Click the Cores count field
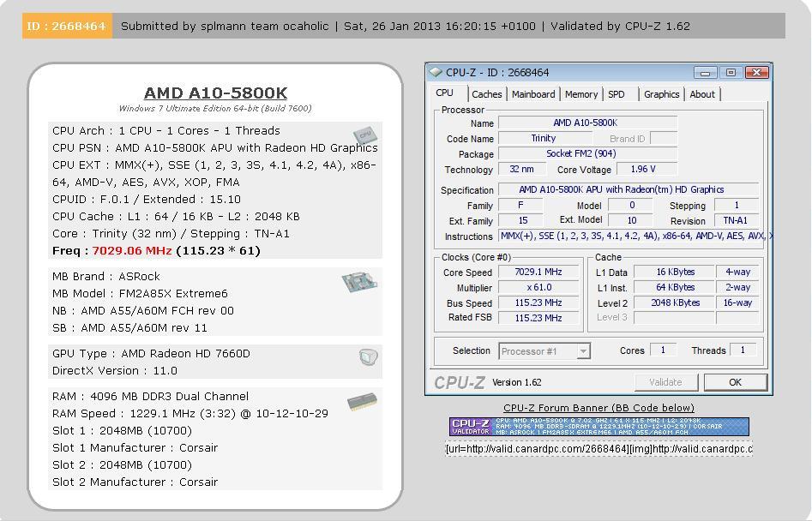Viewport: 812px width, 521px height. 663,350
